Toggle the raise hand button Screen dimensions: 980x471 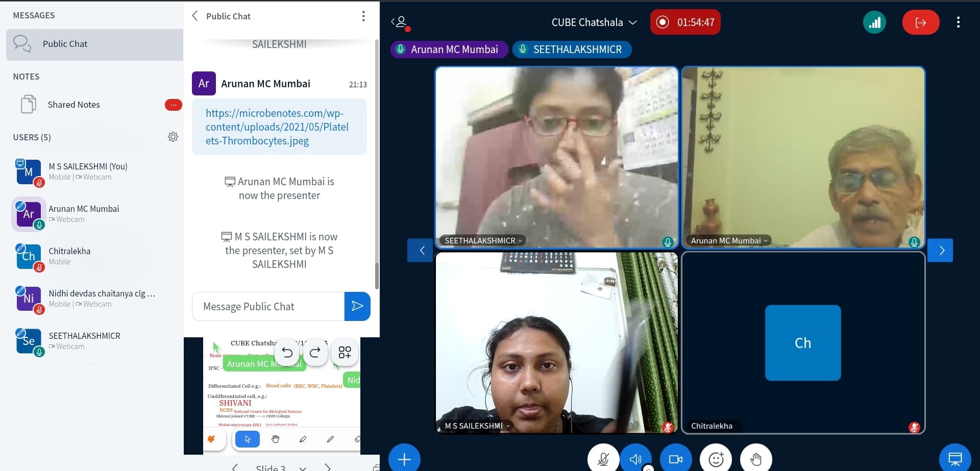coord(756,459)
